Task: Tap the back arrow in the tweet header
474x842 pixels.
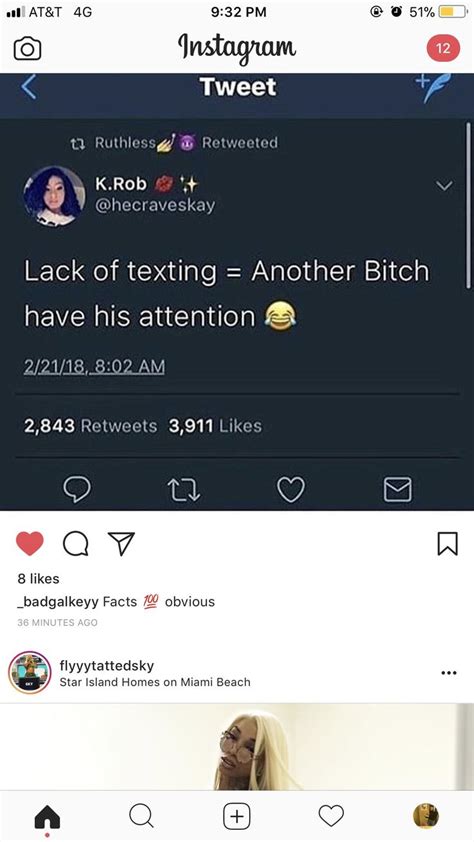Action: coord(30,87)
